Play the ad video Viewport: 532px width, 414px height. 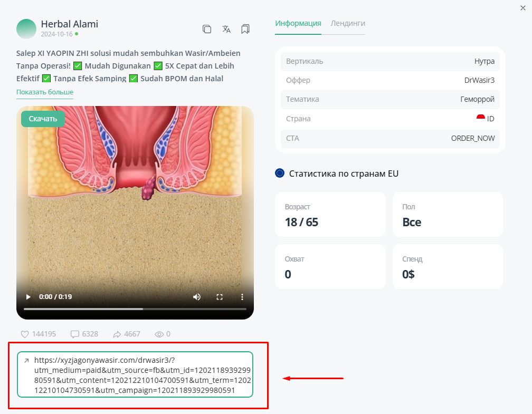click(28, 297)
